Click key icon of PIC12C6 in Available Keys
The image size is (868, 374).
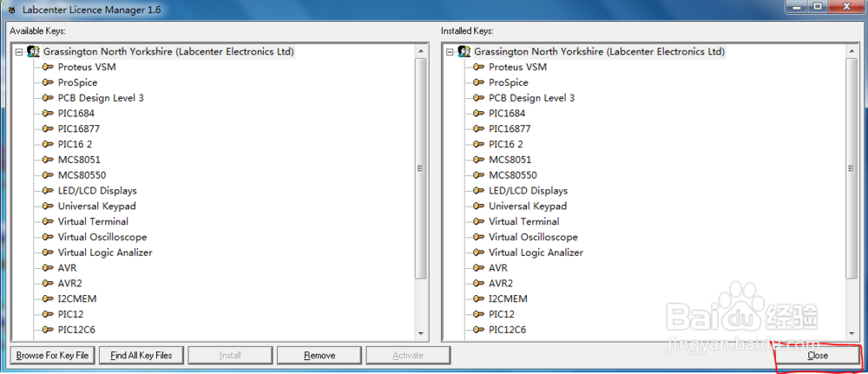pyautogui.click(x=48, y=330)
